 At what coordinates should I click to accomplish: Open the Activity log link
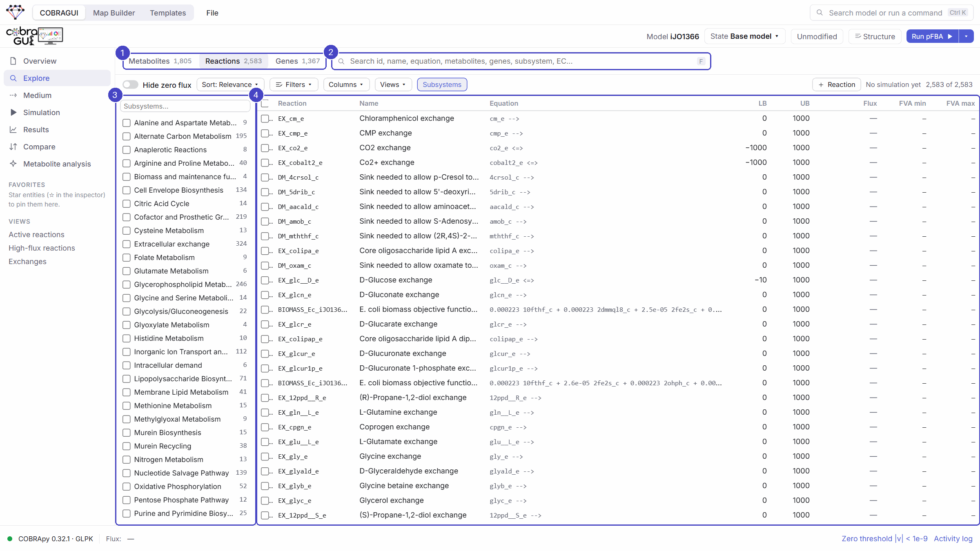pyautogui.click(x=953, y=539)
